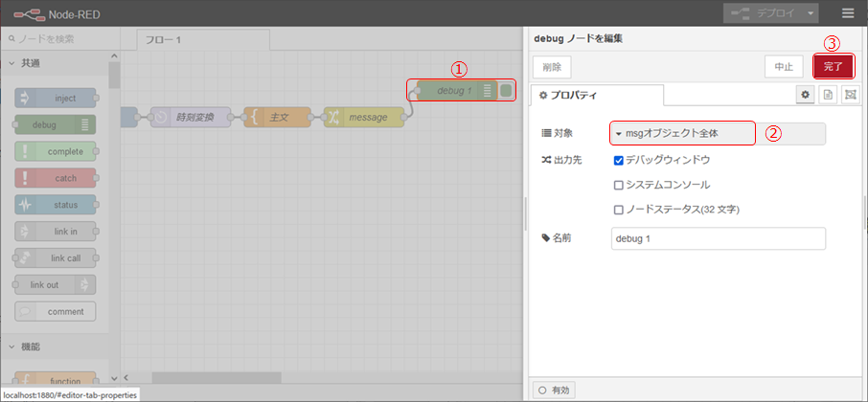Click the node settings gear icon
The height and width of the screenshot is (402, 868).
pos(806,95)
